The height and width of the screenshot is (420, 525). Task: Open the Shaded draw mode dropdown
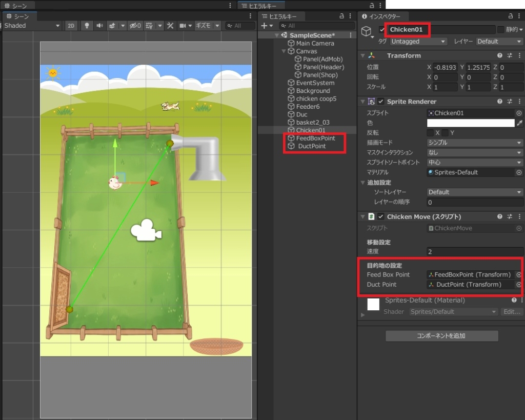point(32,26)
